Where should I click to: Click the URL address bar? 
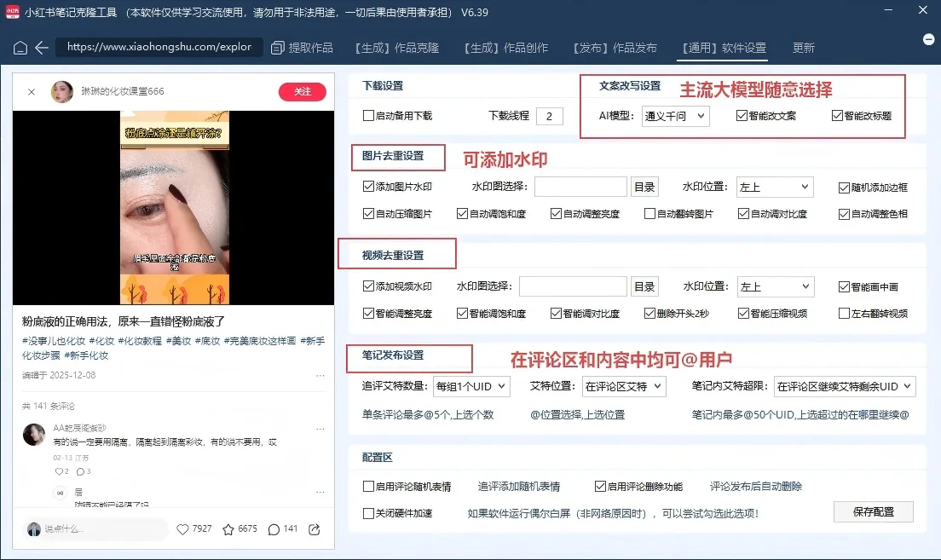pyautogui.click(x=159, y=47)
